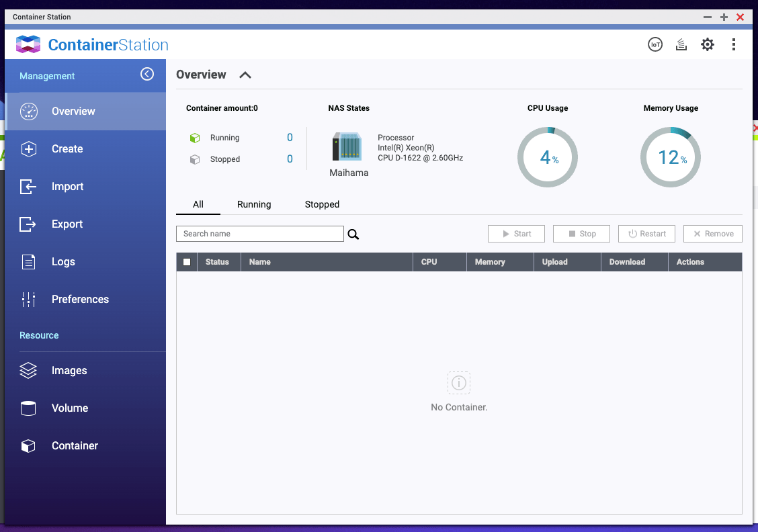Open Preferences sliders icon in sidebar
The width and height of the screenshot is (758, 532).
[x=28, y=300]
